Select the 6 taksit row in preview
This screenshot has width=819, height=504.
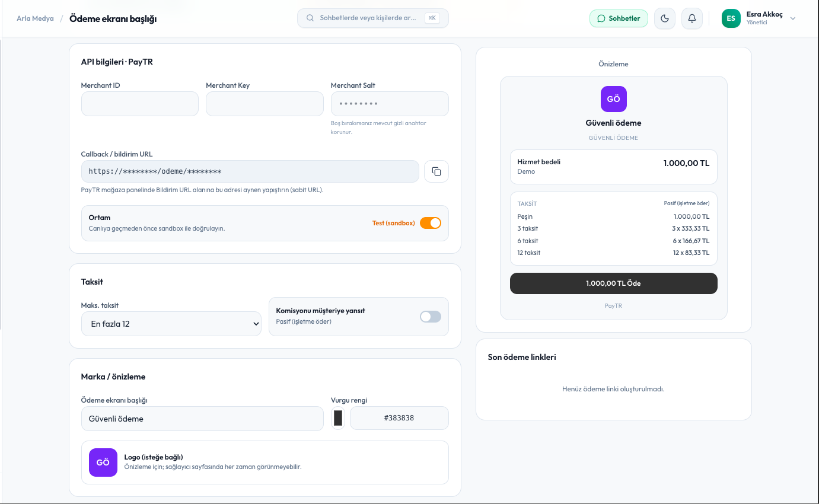pyautogui.click(x=614, y=241)
